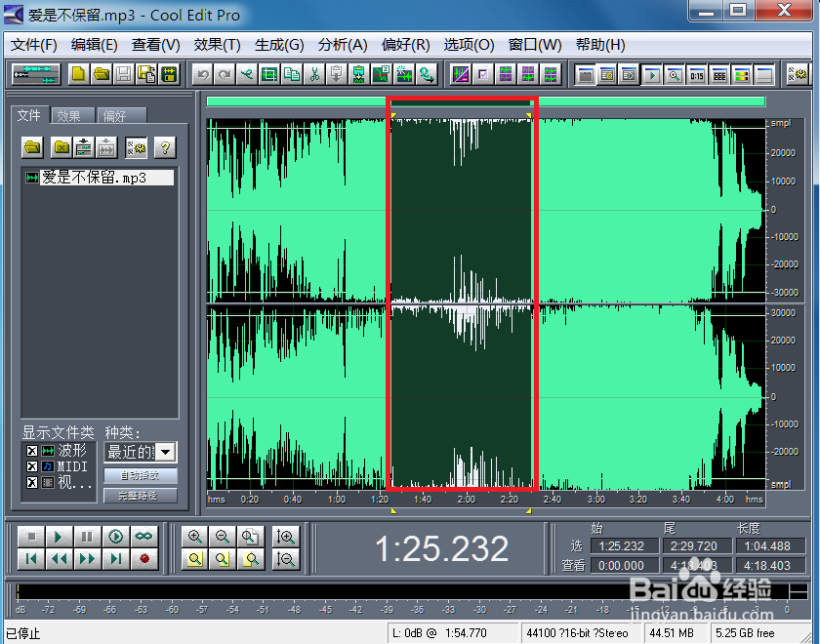The image size is (820, 644).
Task: Start recording with the red record button
Action: (143, 559)
